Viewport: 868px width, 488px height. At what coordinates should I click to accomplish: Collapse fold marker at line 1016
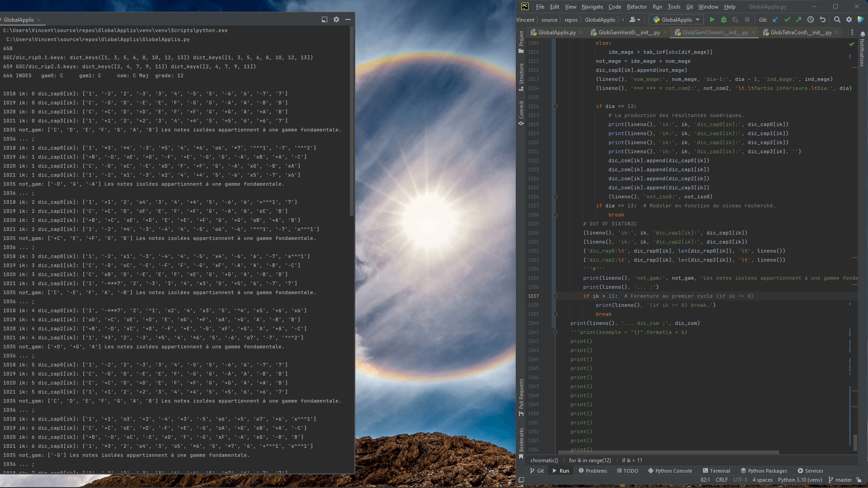click(x=555, y=107)
